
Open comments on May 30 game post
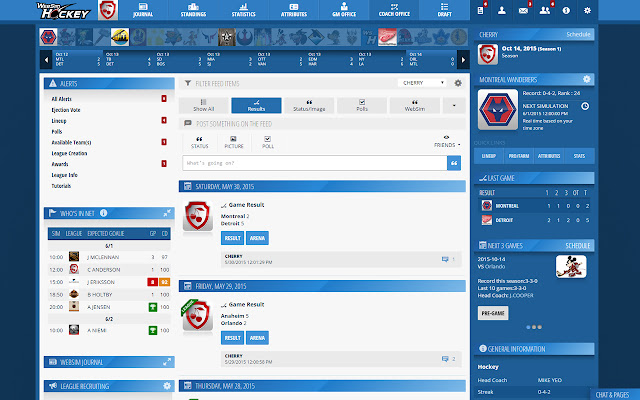tap(448, 259)
